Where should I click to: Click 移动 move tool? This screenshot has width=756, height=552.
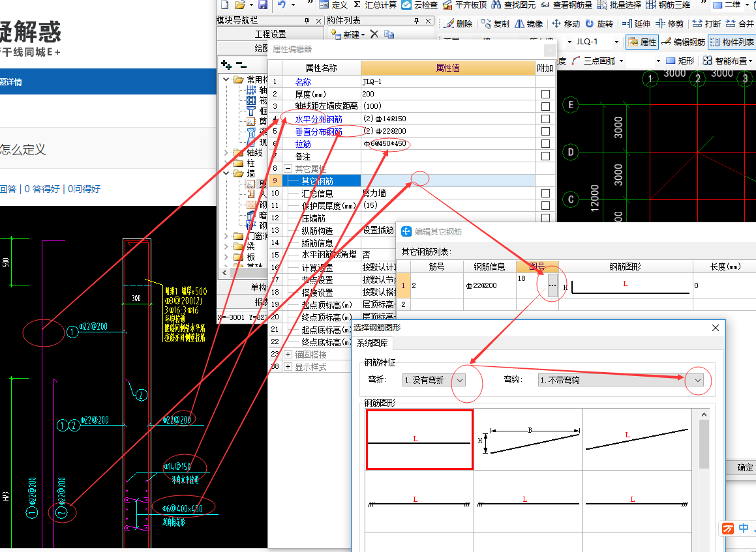pyautogui.click(x=566, y=23)
